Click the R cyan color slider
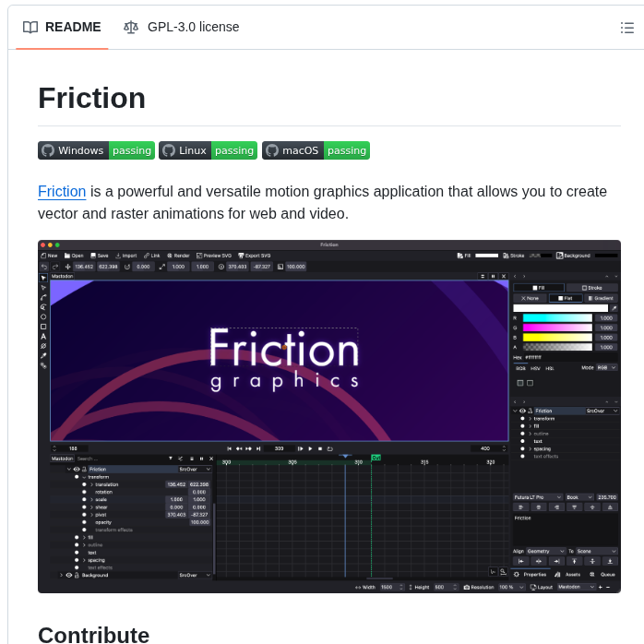 557,318
